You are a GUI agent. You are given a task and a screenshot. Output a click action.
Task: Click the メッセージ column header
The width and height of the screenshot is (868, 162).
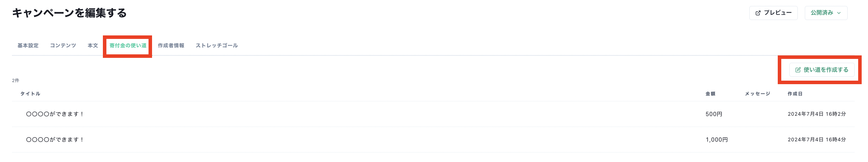[757, 94]
